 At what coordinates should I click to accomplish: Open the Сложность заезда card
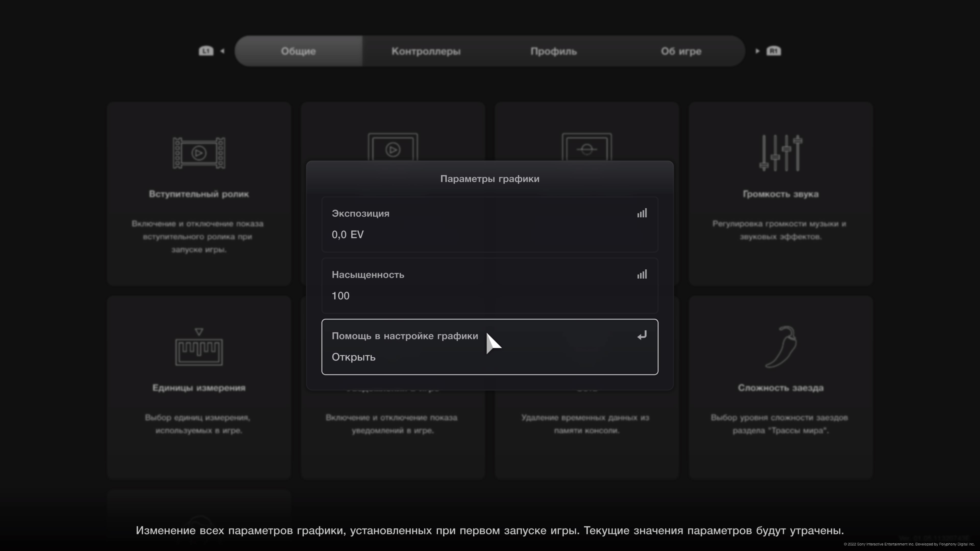coord(781,387)
